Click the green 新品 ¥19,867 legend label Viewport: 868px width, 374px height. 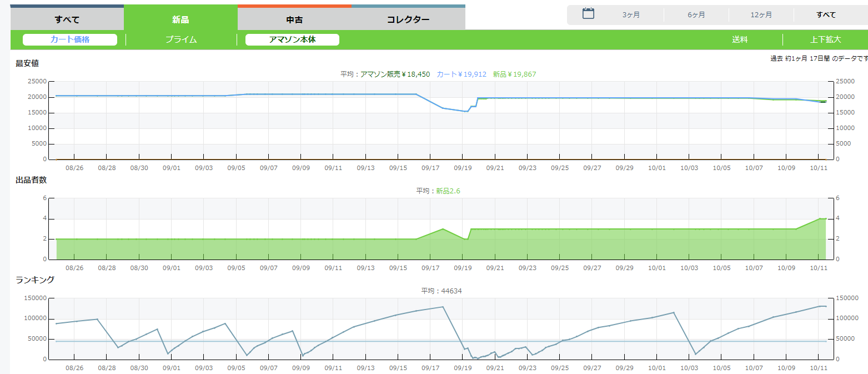[x=514, y=74]
